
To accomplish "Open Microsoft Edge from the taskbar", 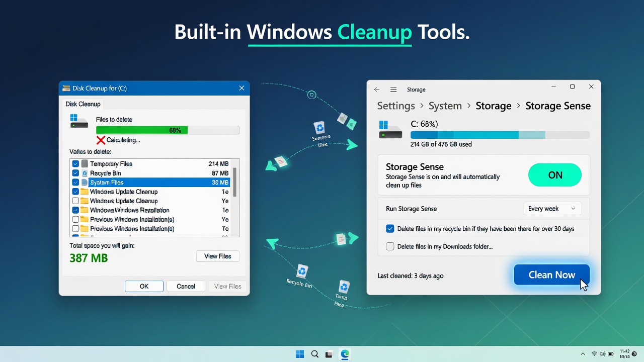I will (x=344, y=354).
